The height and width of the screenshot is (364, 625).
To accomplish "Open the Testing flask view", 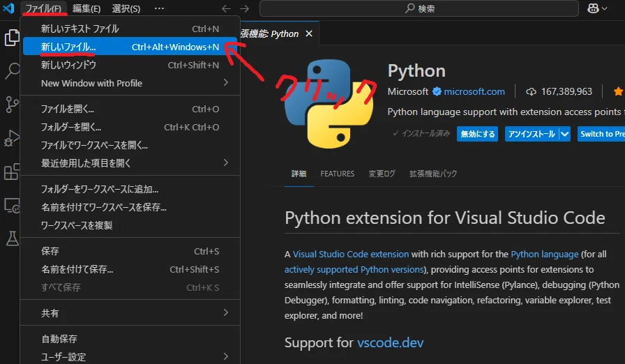I will 12,238.
